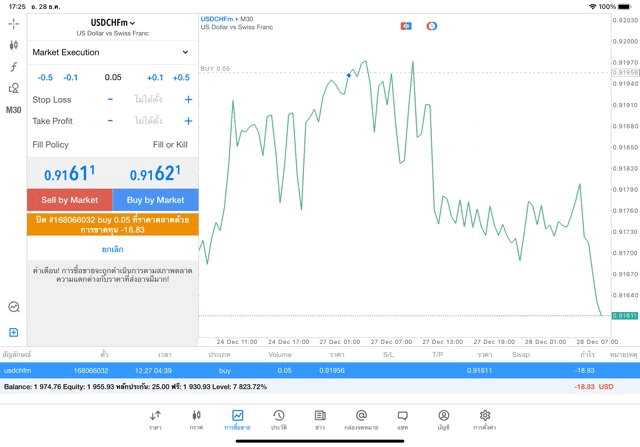Select the crosshair tool in left sidebar
Screen dimensions: 640x447
tap(13, 24)
